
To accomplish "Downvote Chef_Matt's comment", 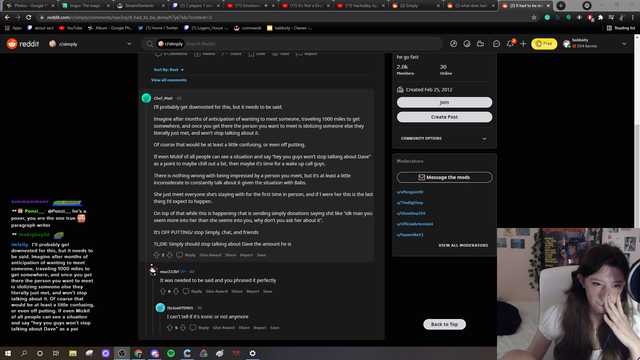I will point(169,255).
